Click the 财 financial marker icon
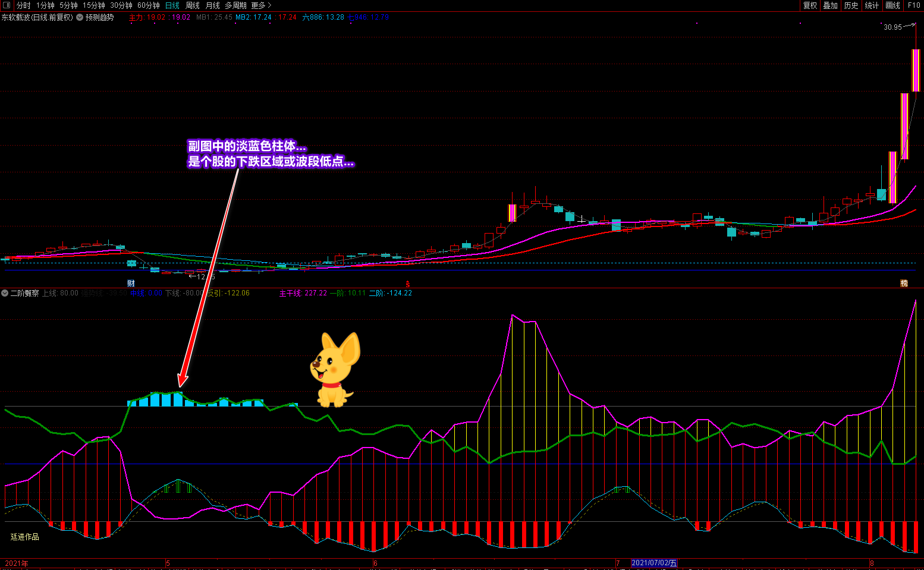The width and height of the screenshot is (924, 570). point(131,284)
